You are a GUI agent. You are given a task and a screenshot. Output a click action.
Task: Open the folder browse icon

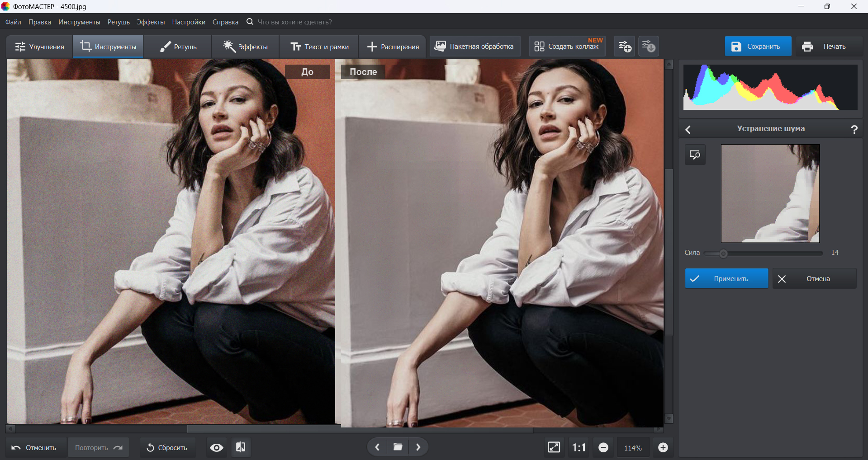(398, 447)
